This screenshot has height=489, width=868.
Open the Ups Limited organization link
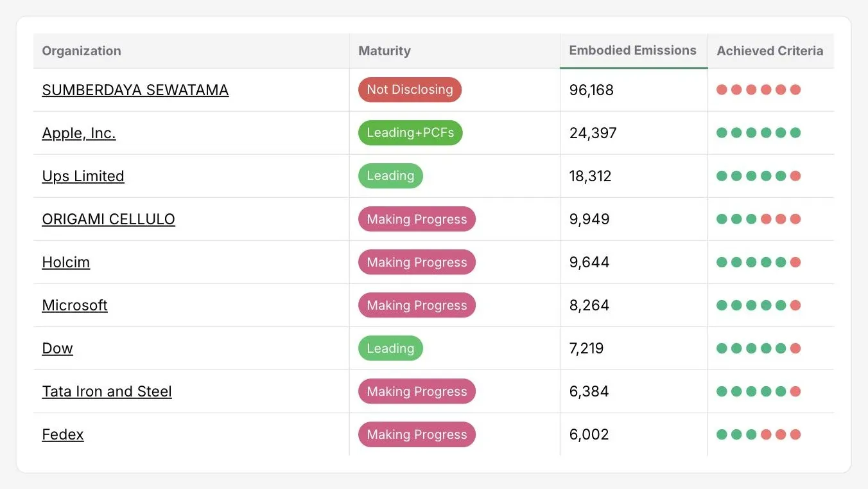point(83,176)
